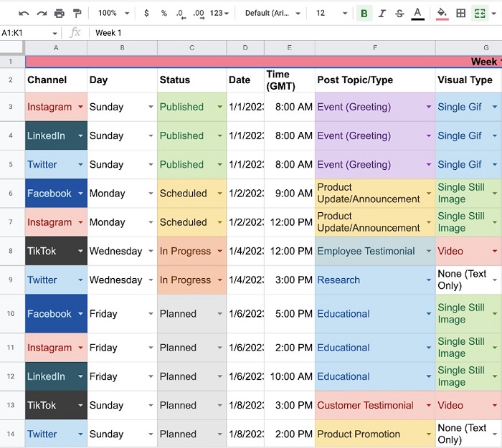
Task: Open Scheduled status dropdown in row 6
Action: [220, 194]
